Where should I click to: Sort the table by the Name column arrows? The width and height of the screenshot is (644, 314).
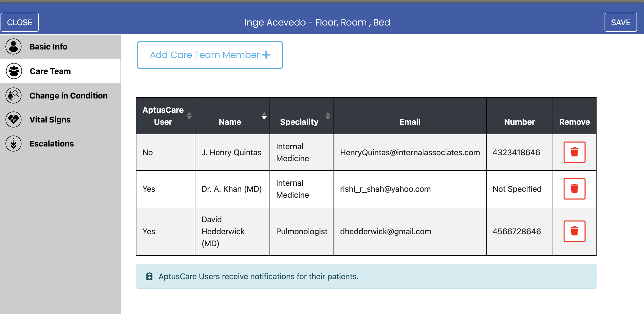tap(264, 116)
